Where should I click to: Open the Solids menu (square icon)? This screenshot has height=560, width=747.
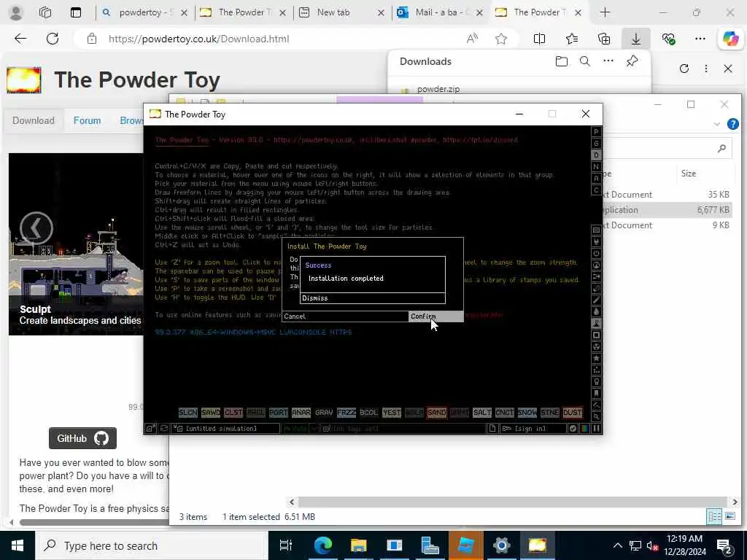tap(596, 335)
